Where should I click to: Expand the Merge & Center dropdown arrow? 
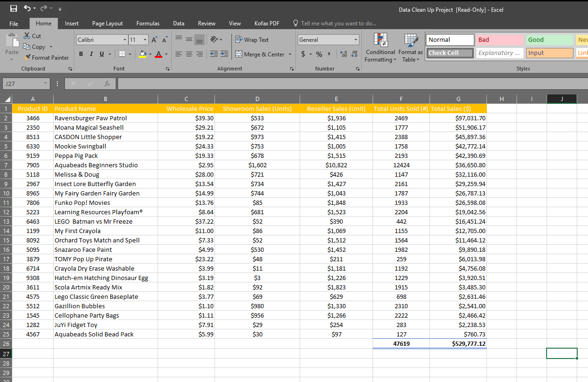(x=290, y=55)
